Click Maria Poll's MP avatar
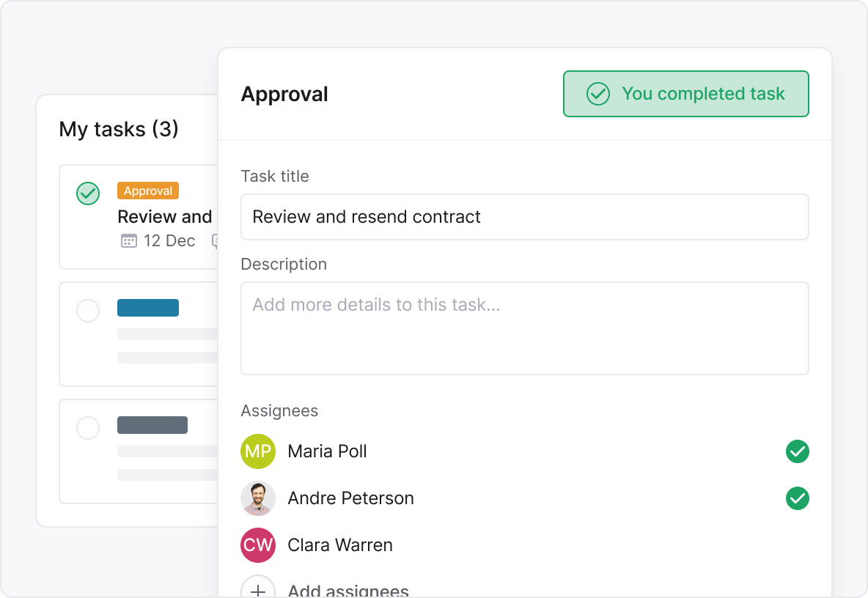The width and height of the screenshot is (868, 598). (258, 451)
